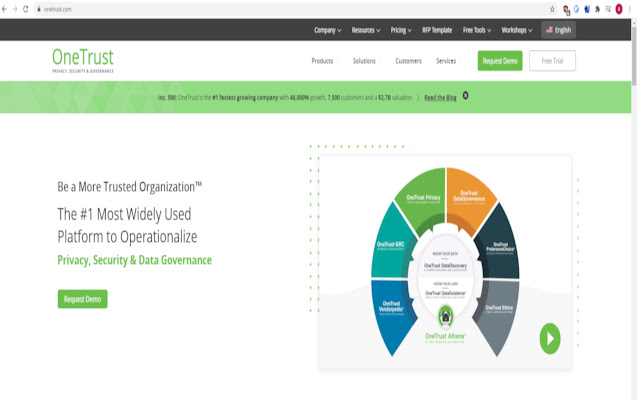This screenshot has width=640, height=400.
Task: Play the video with the green play button
Action: pyautogui.click(x=550, y=338)
